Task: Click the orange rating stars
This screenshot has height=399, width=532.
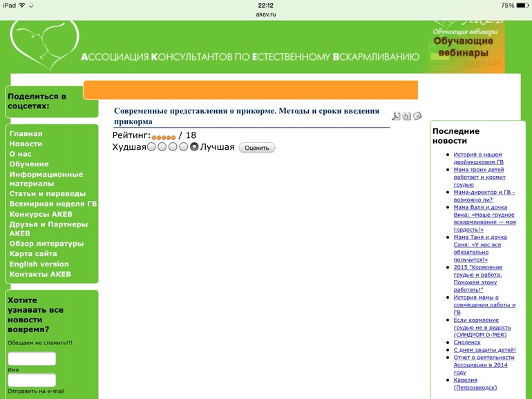Action: pyautogui.click(x=164, y=137)
